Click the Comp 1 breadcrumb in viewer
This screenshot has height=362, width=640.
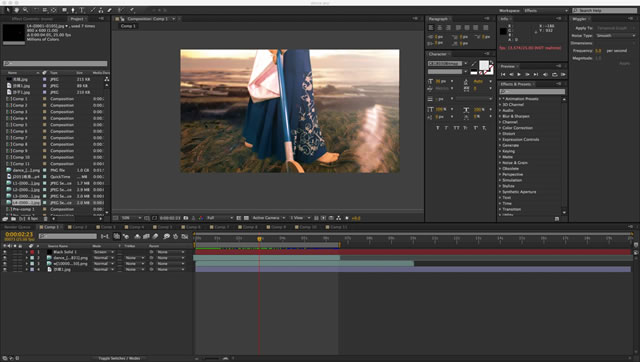128,26
